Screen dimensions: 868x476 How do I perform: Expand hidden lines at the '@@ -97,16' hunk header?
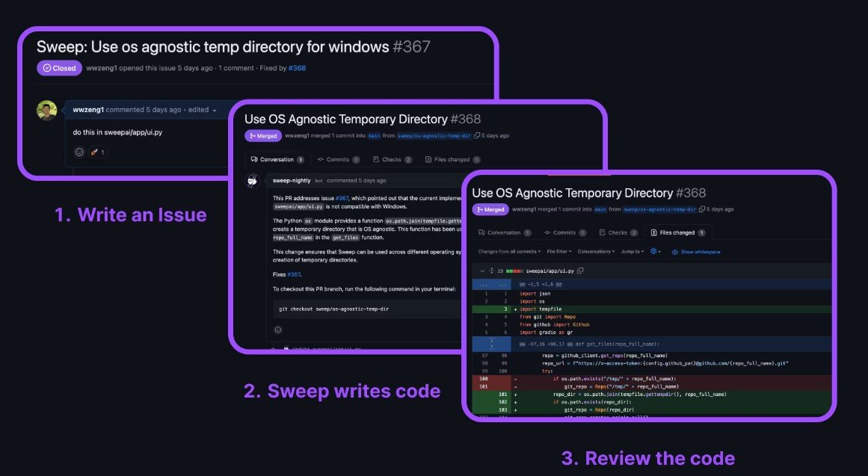tap(491, 344)
